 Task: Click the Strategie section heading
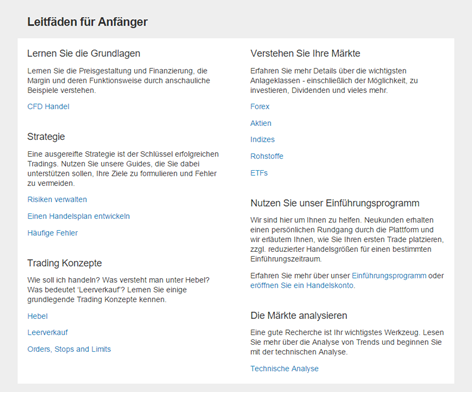tap(46, 137)
